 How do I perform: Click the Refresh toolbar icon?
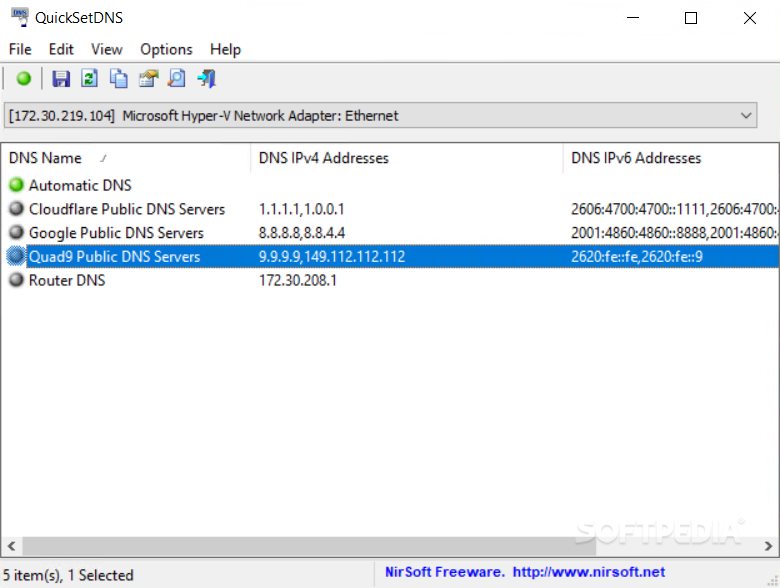click(89, 79)
